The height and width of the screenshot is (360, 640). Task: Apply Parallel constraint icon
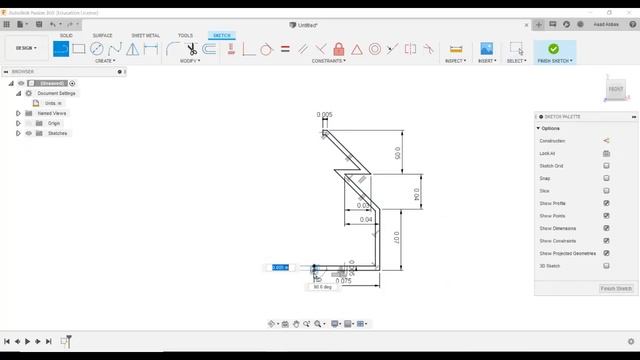pyautogui.click(x=303, y=49)
